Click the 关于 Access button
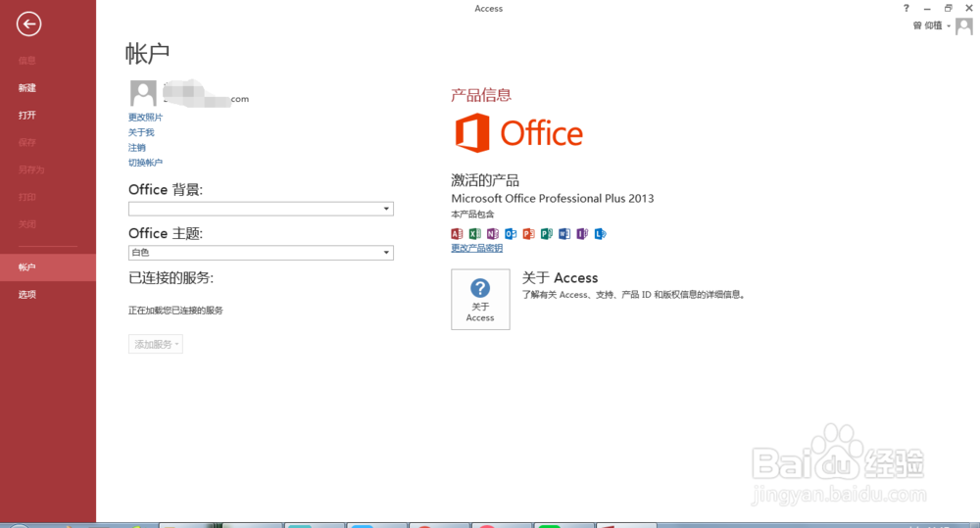The image size is (980, 528). (x=480, y=300)
